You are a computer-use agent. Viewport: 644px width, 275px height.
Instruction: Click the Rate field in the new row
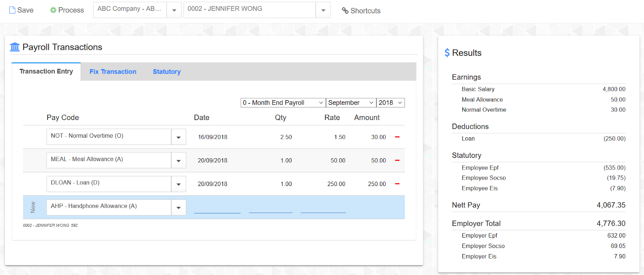[x=323, y=208]
